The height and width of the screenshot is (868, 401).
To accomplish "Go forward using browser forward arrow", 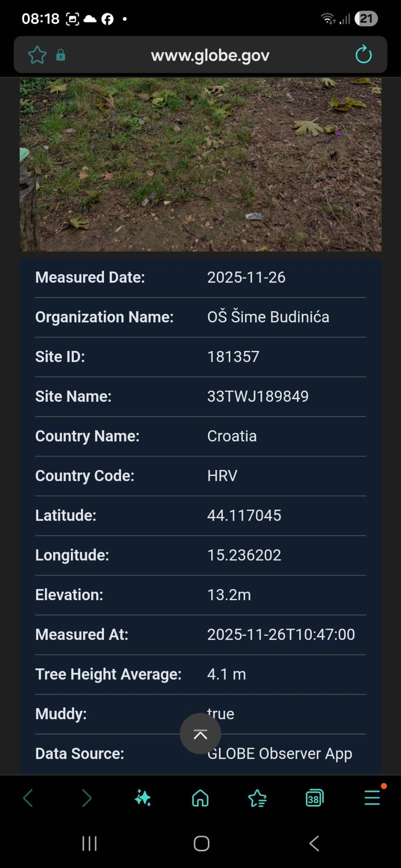I will coord(86,798).
